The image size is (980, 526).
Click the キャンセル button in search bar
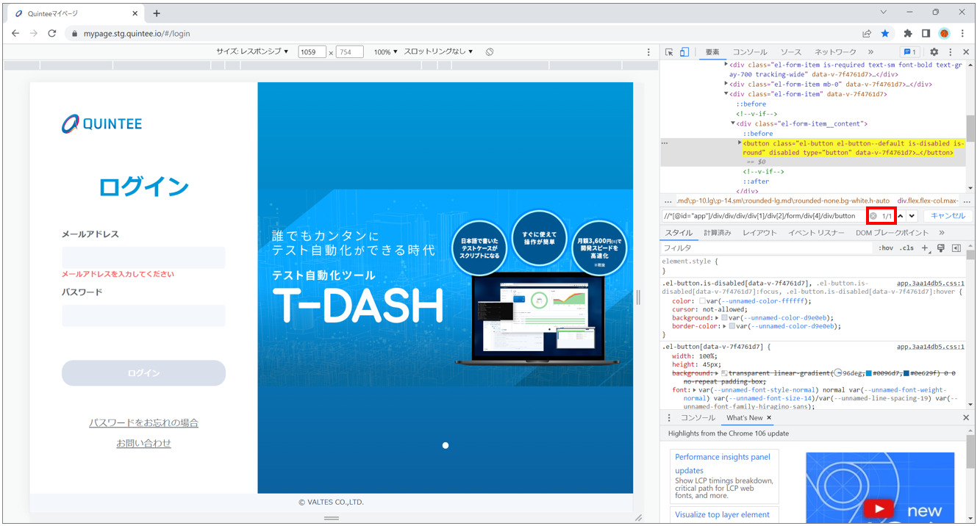pos(948,216)
